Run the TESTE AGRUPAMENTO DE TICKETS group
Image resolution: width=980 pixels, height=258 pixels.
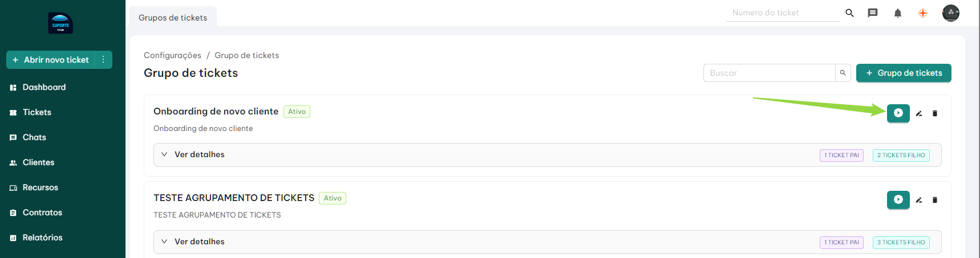pyautogui.click(x=898, y=200)
